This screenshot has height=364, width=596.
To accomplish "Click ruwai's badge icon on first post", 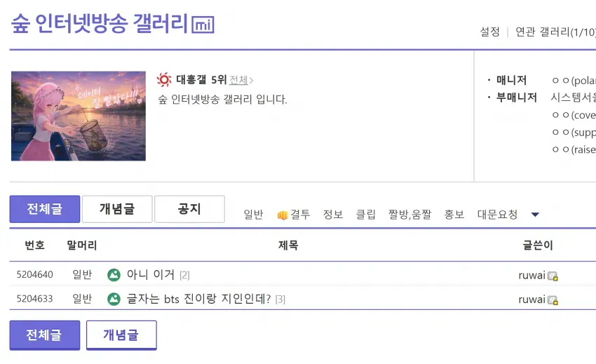I will click(x=553, y=276).
